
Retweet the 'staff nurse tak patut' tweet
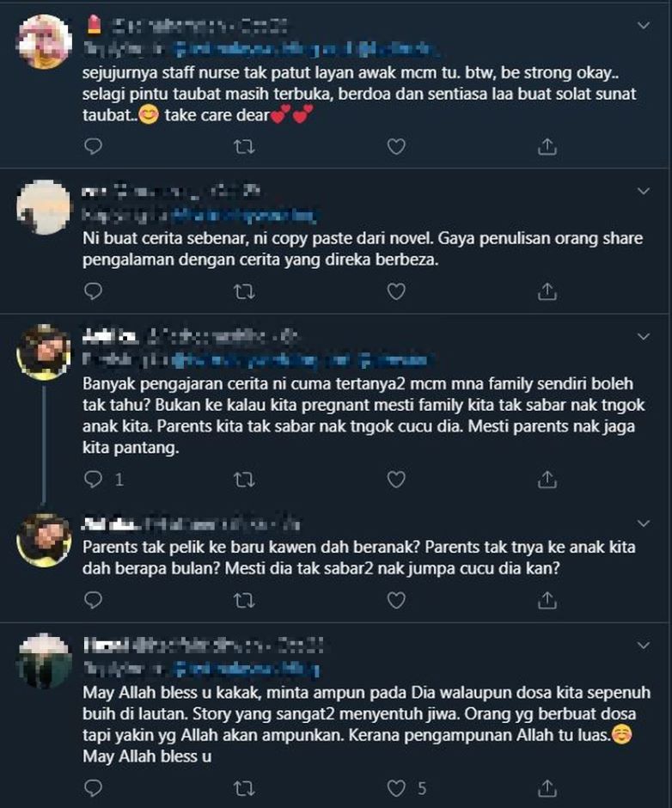[245, 147]
